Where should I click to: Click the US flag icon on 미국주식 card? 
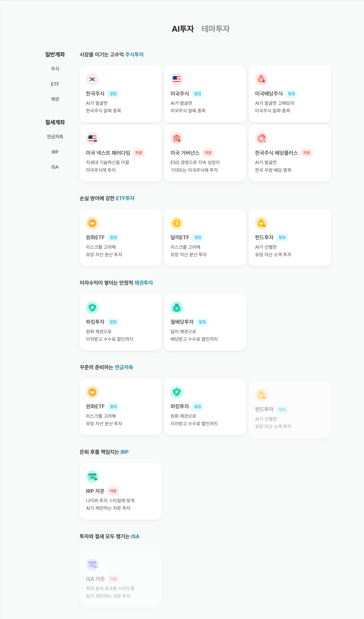click(x=177, y=79)
